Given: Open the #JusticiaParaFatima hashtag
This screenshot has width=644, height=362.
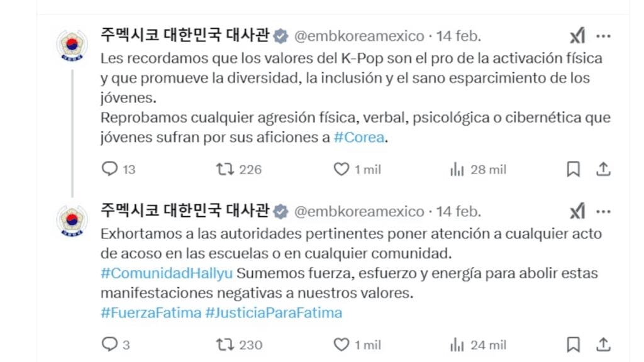Looking at the screenshot, I should tap(274, 312).
